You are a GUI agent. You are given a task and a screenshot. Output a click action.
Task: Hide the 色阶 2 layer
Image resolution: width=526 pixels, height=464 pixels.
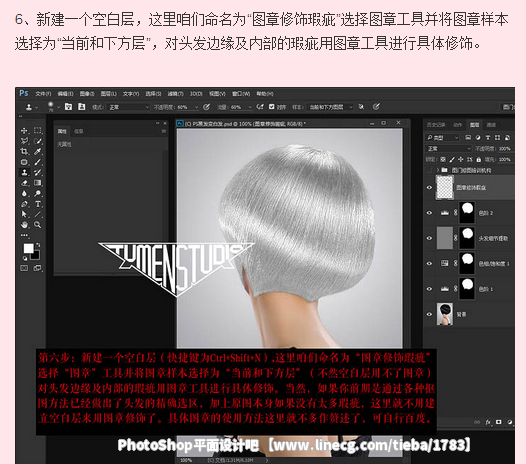pyautogui.click(x=429, y=213)
